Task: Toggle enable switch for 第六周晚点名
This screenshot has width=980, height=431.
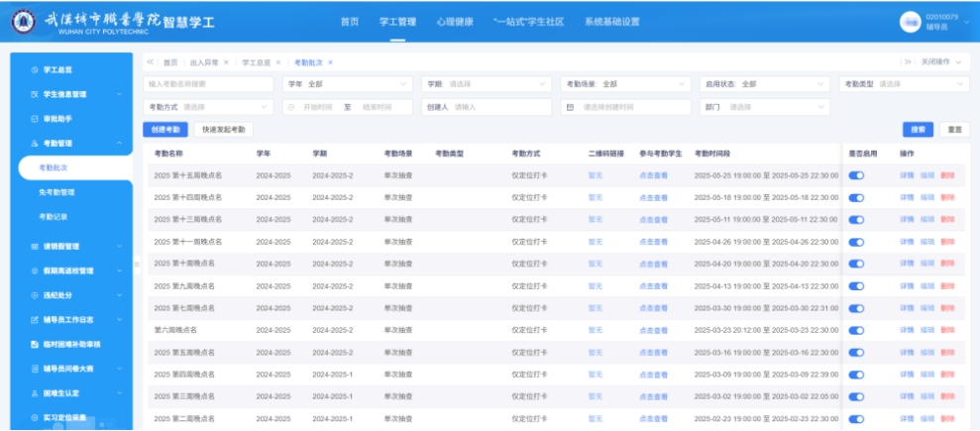Action: click(857, 330)
